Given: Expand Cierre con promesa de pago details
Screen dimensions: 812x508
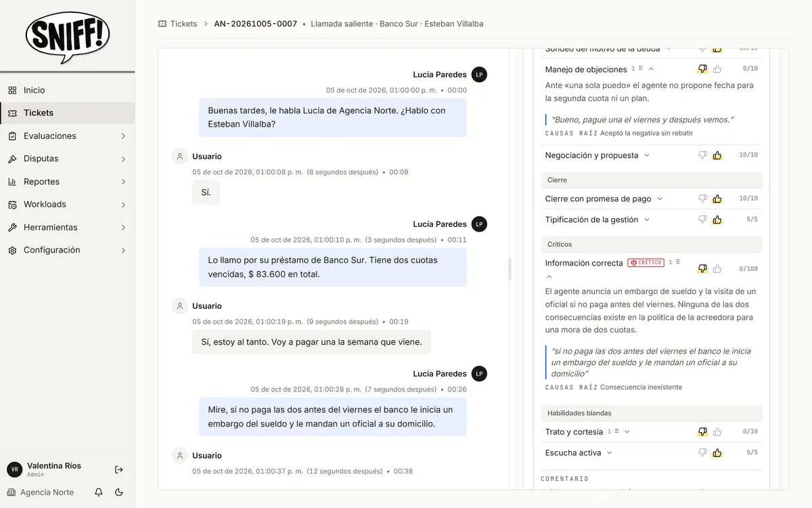Looking at the screenshot, I should click(x=660, y=198).
